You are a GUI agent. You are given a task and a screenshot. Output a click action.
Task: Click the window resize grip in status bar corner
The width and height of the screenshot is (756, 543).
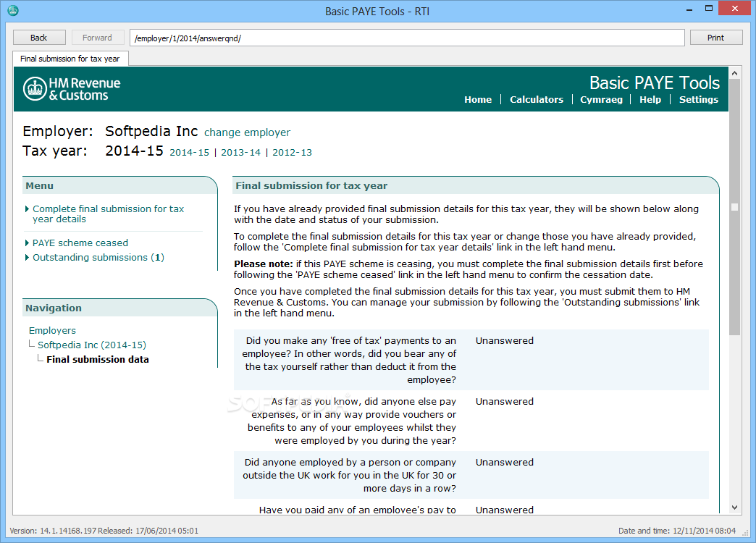tap(744, 532)
